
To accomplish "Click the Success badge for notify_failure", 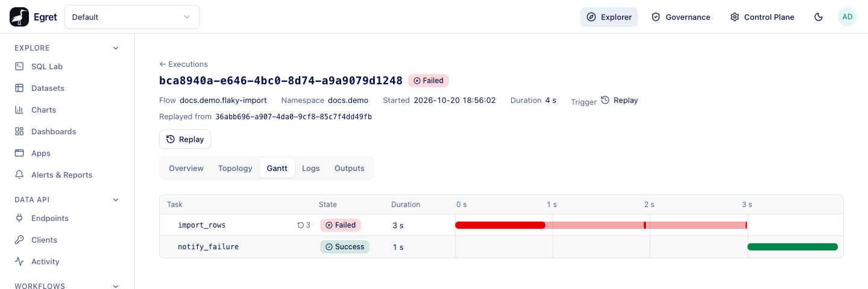I will pyautogui.click(x=345, y=247).
